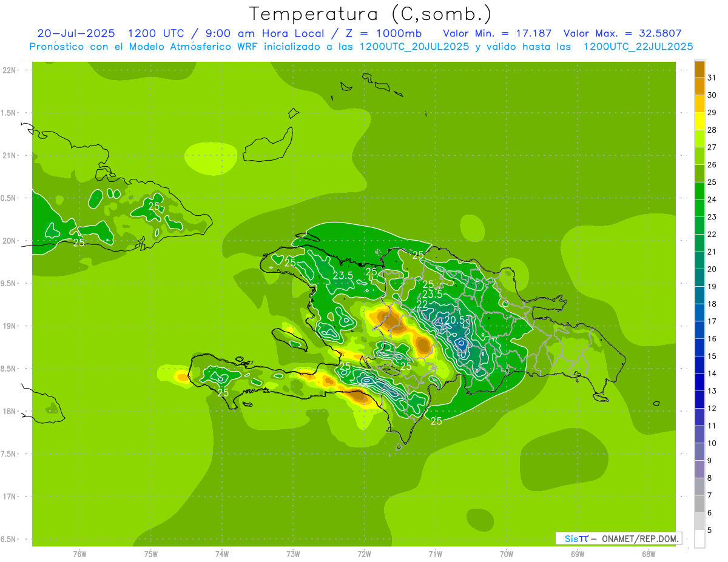Click the 31 label on color scale
This screenshot has width=728, height=562.
(x=712, y=77)
